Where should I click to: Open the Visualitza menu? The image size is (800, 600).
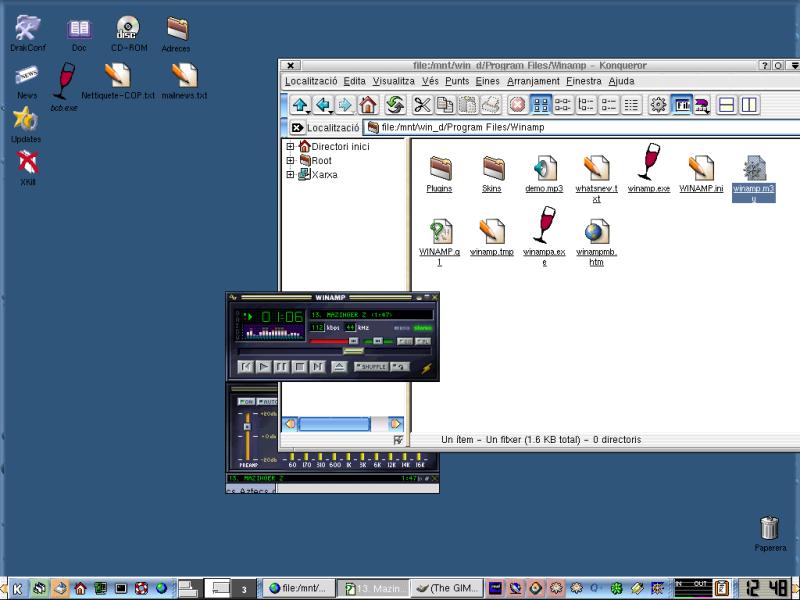pyautogui.click(x=393, y=81)
